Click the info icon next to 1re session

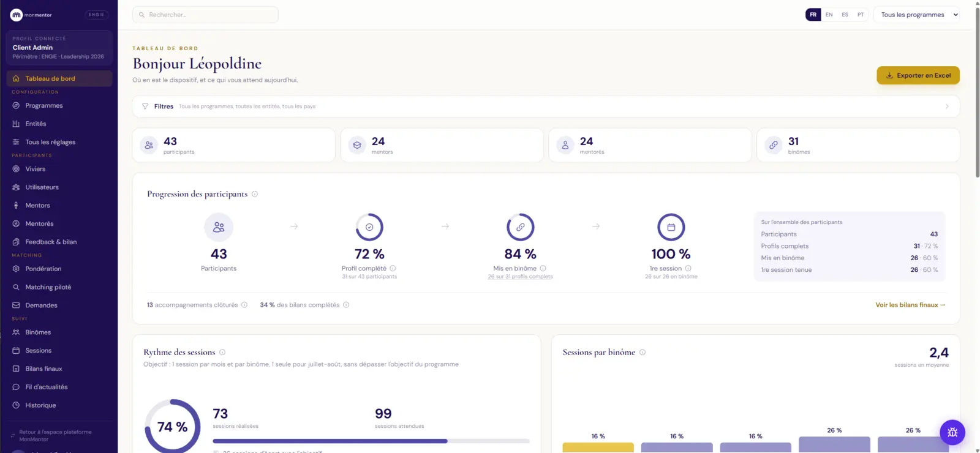click(x=688, y=268)
